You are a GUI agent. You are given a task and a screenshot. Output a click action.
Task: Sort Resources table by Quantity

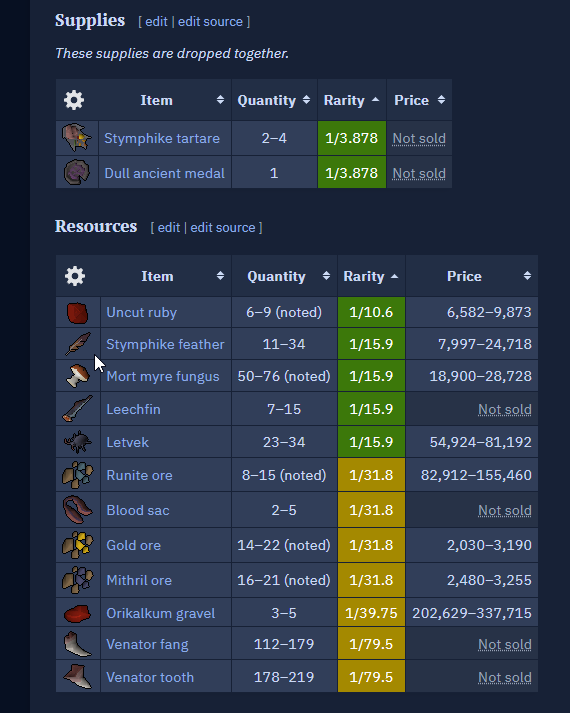284,276
